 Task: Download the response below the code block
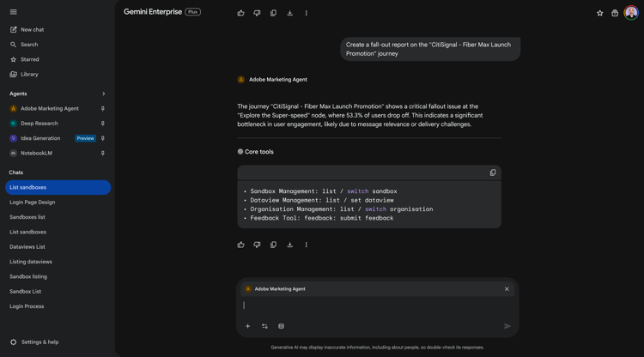(290, 245)
